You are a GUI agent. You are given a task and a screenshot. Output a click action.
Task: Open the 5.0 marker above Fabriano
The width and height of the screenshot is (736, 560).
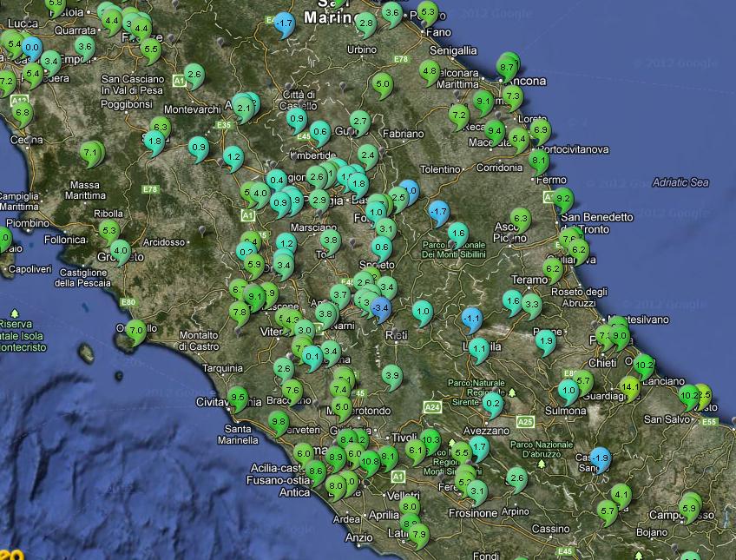coord(383,85)
